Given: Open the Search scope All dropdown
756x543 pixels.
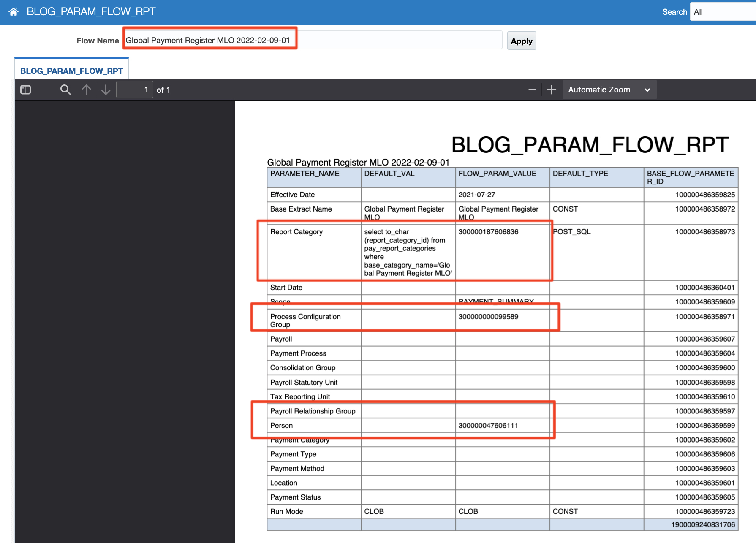Looking at the screenshot, I should (x=722, y=12).
